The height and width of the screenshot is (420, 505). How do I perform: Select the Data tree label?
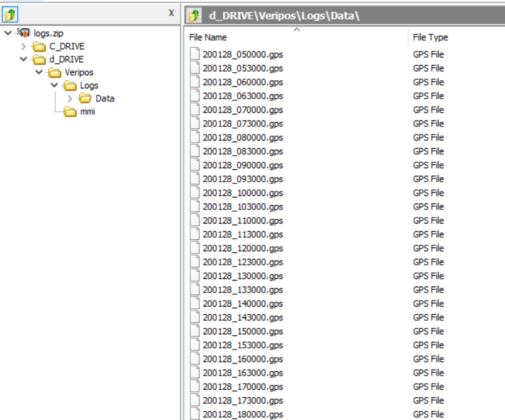[x=105, y=99]
